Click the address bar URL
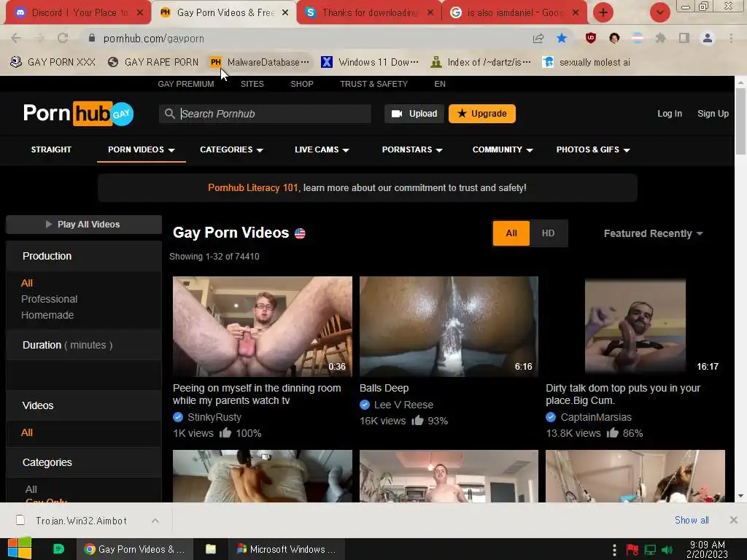 (x=153, y=38)
